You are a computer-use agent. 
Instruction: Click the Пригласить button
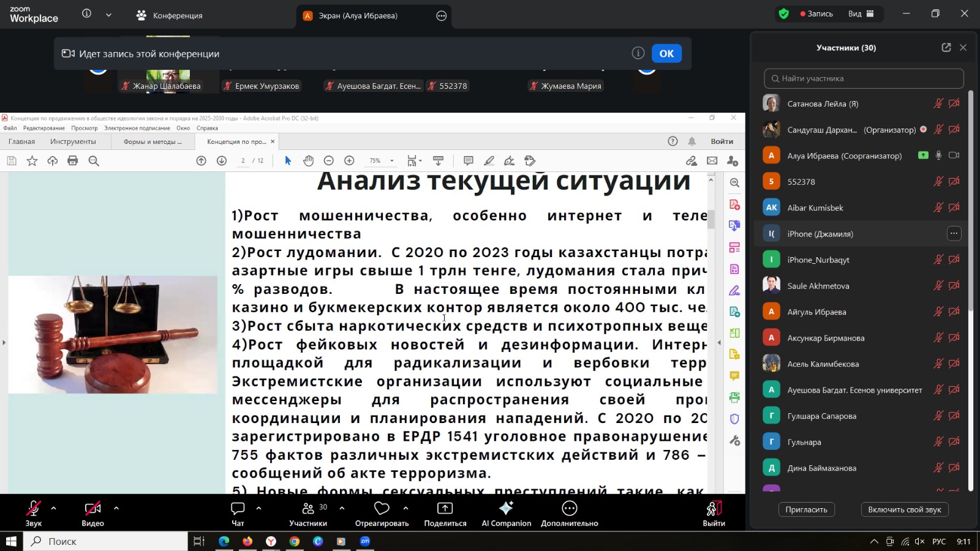tap(807, 509)
